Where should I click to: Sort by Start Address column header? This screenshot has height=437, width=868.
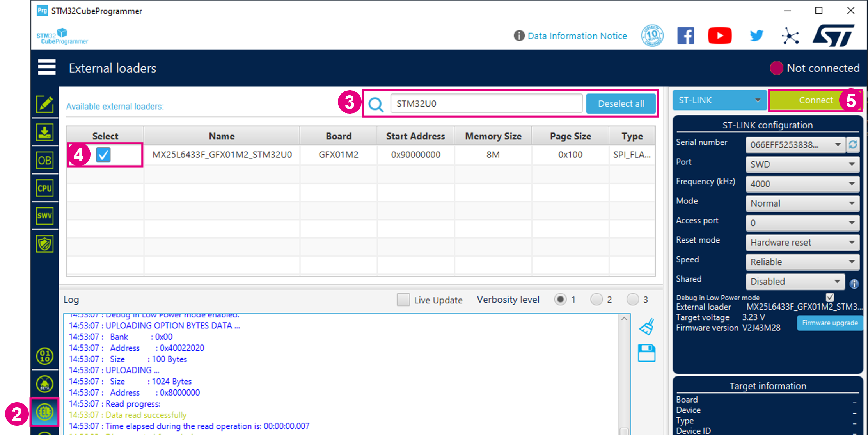point(415,136)
